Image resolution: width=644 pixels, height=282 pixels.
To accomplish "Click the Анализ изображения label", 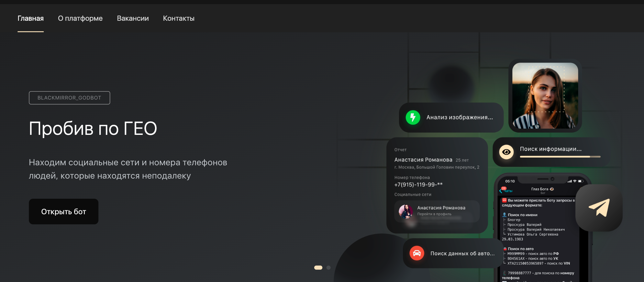I will 460,117.
